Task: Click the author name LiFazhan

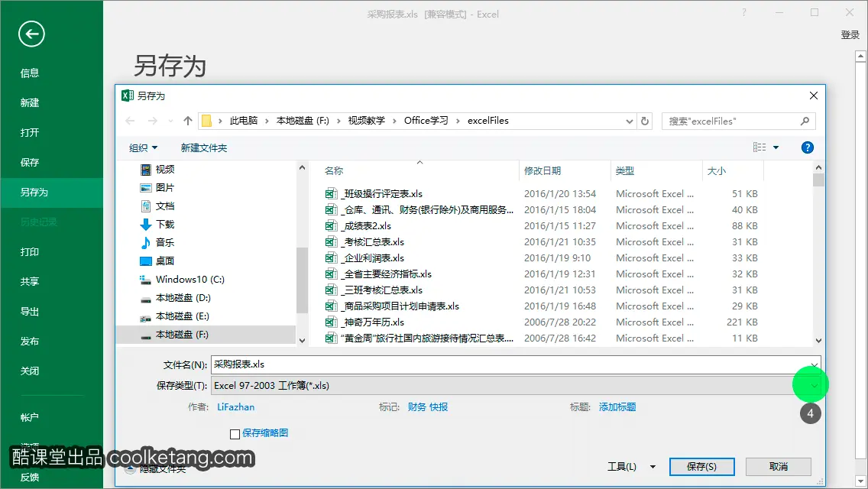Action: click(x=236, y=407)
